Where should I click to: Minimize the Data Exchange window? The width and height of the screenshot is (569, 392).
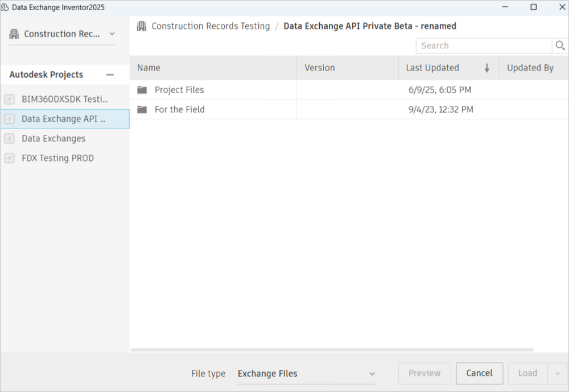tap(505, 7)
